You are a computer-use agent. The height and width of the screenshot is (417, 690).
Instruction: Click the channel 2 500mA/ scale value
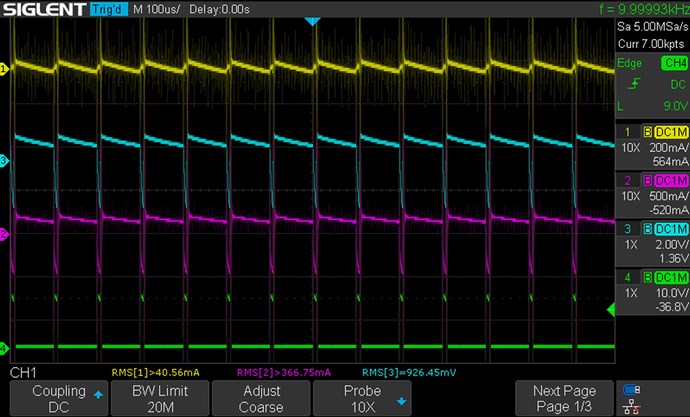click(x=669, y=196)
